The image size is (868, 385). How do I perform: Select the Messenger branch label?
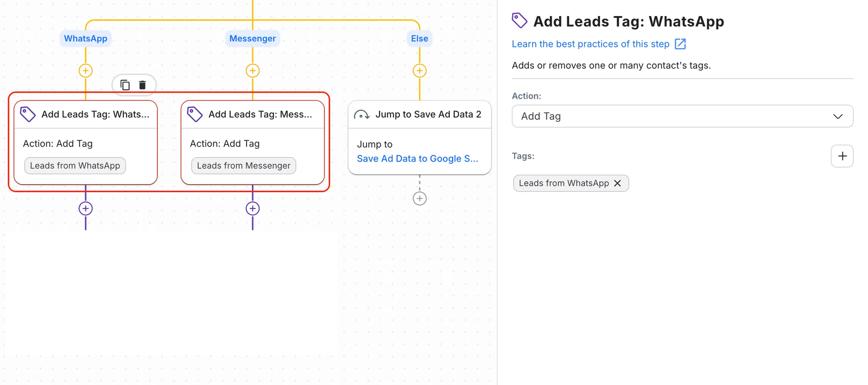(253, 39)
